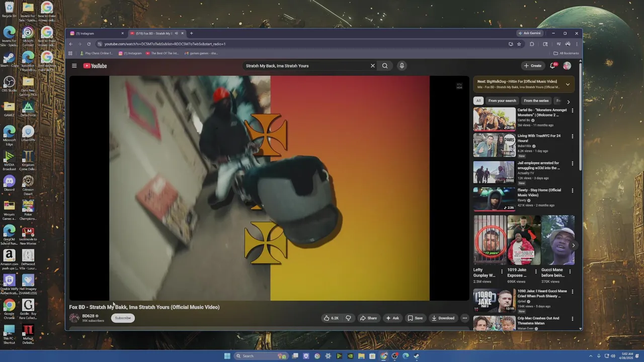Like the video showing 6.2K
The height and width of the screenshot is (362, 644).
pos(331,318)
